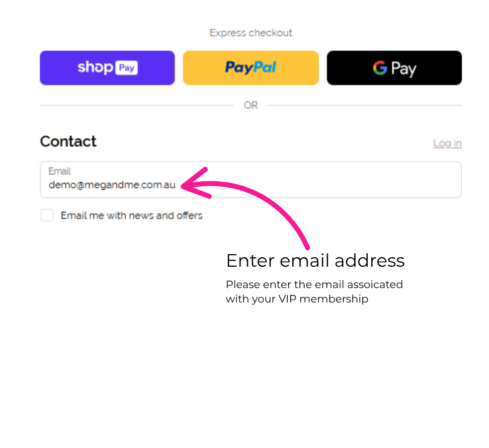Tick the news and offers checkbox
This screenshot has width=489, height=448.
[47, 216]
